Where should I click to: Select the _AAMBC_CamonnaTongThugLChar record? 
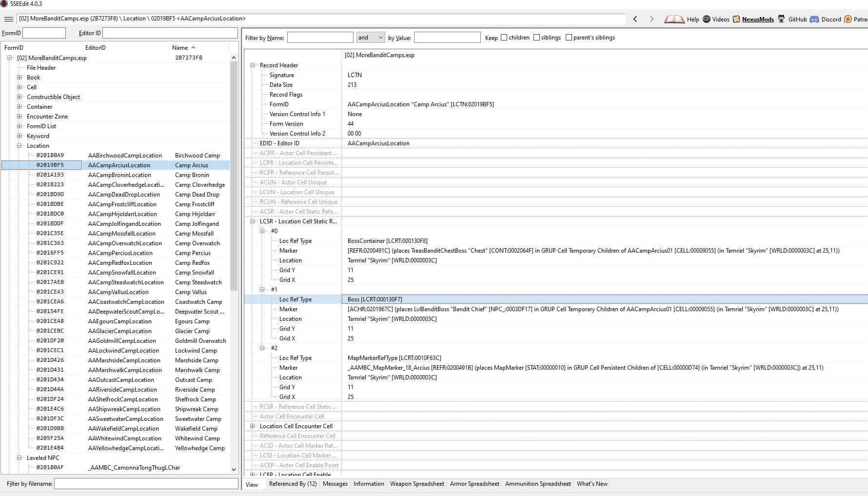tap(116, 467)
